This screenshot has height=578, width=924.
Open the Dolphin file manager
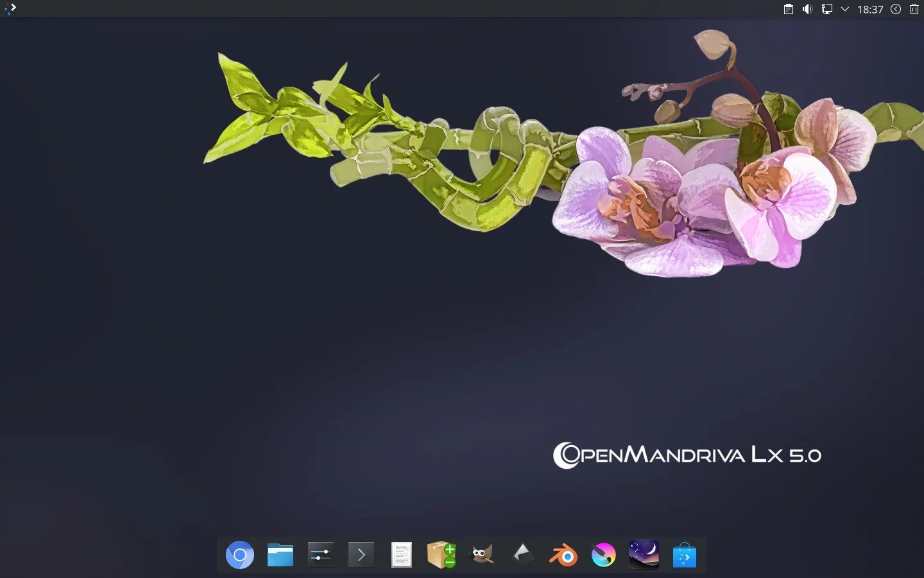tap(280, 554)
